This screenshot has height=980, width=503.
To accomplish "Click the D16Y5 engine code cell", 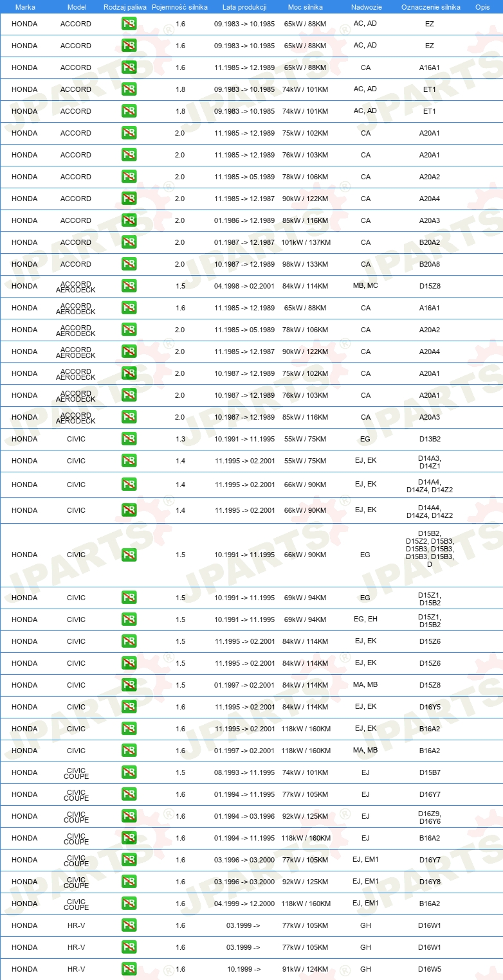I will tap(430, 707).
